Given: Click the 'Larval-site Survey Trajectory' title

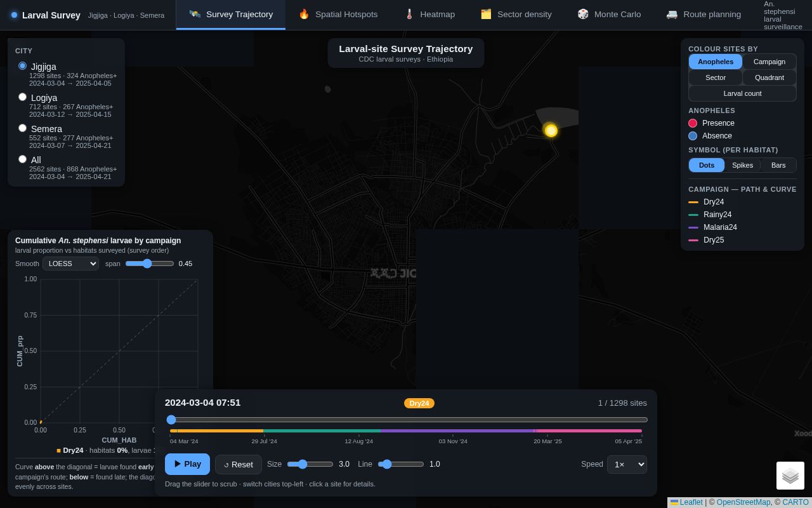Looking at the screenshot, I should [x=406, y=49].
